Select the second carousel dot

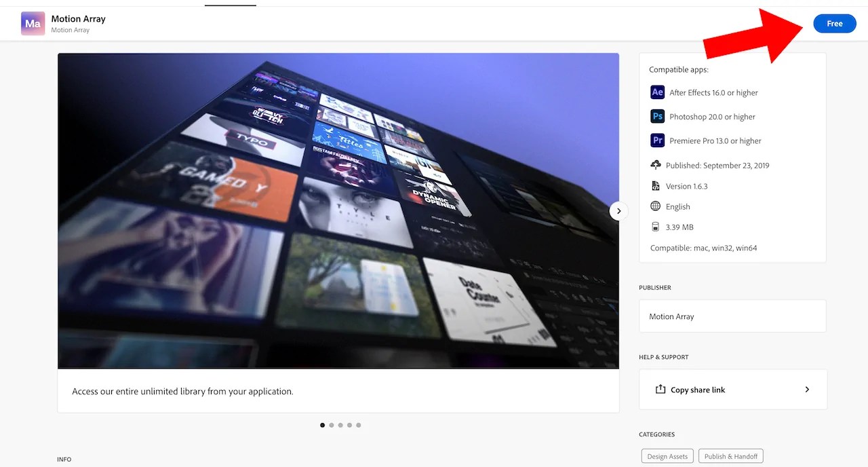pos(332,426)
